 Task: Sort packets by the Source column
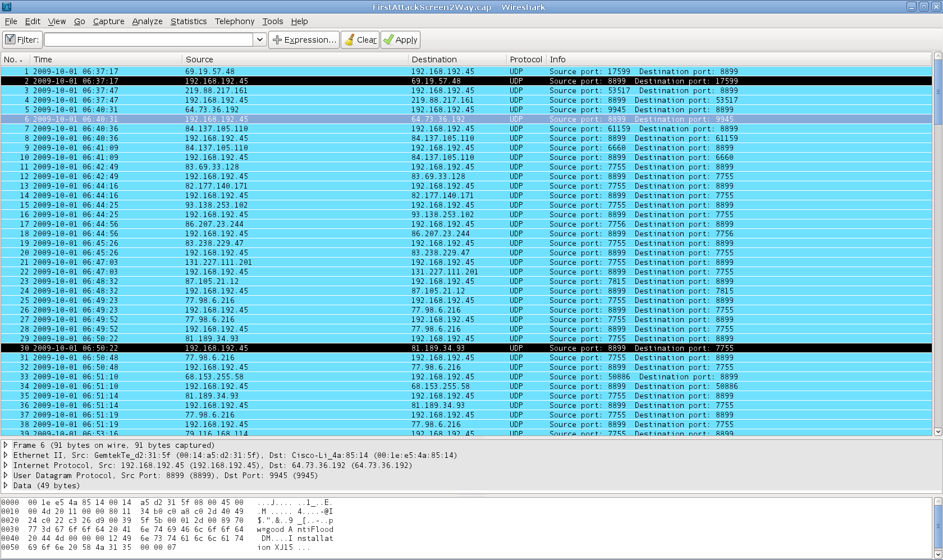tap(295, 59)
